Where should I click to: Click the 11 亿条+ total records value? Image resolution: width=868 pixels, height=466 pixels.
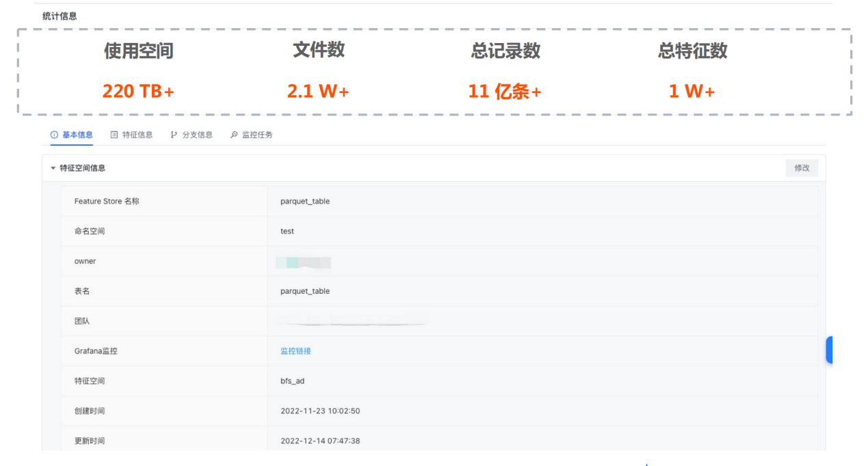click(x=505, y=91)
